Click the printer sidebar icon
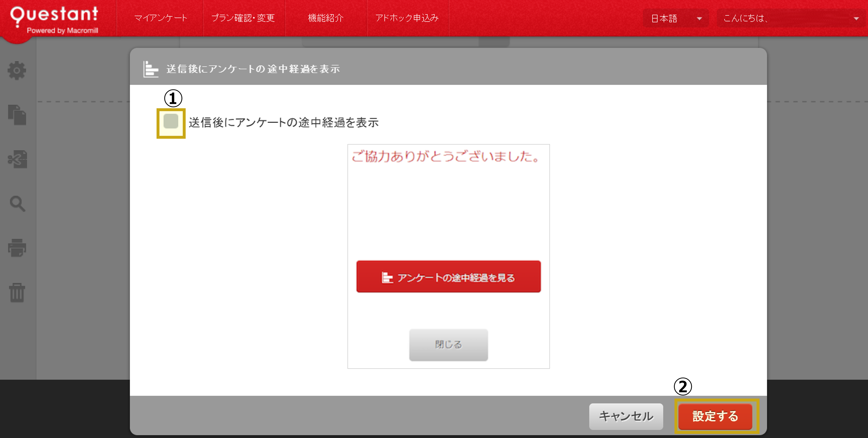The width and height of the screenshot is (868, 438). [17, 248]
